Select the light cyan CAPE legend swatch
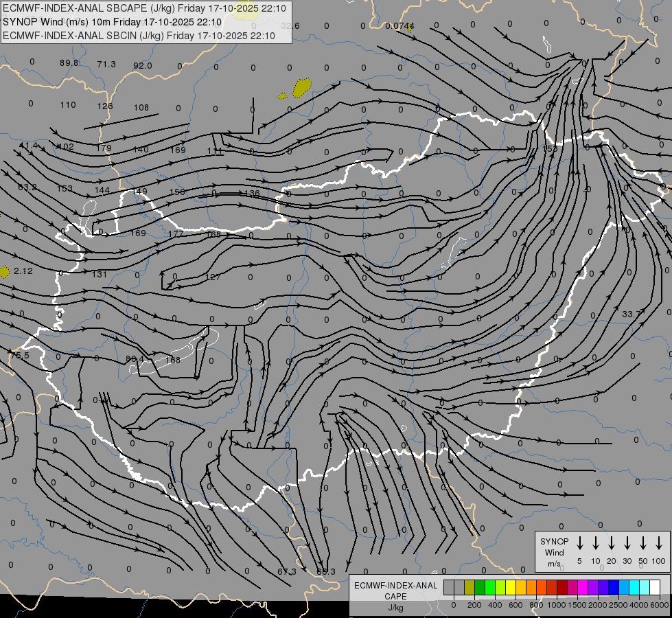 coord(645,587)
